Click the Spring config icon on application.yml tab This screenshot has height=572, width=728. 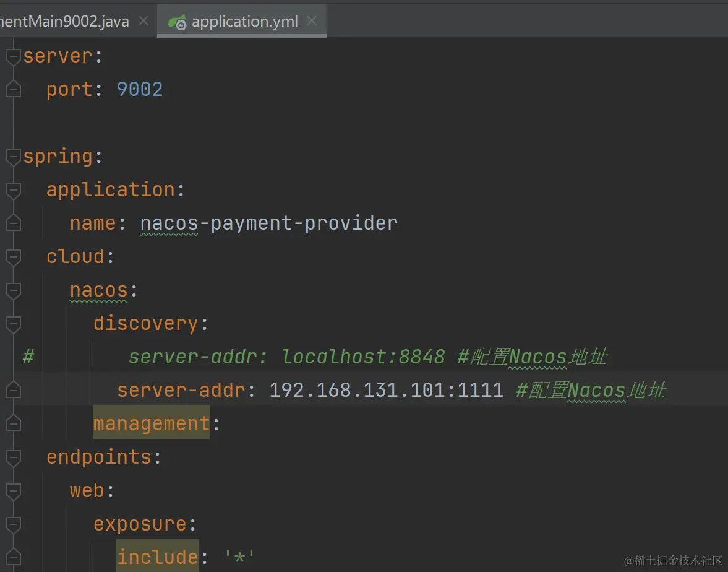[178, 22]
